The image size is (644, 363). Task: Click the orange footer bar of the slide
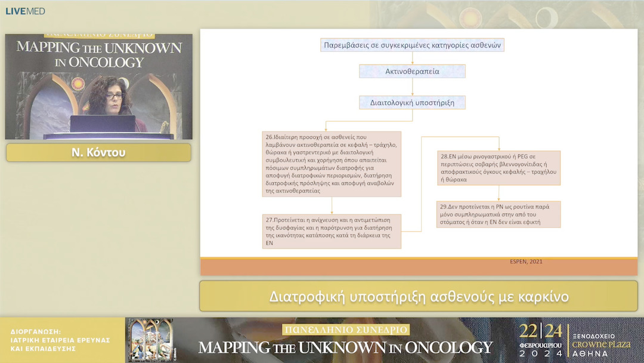[358, 269]
